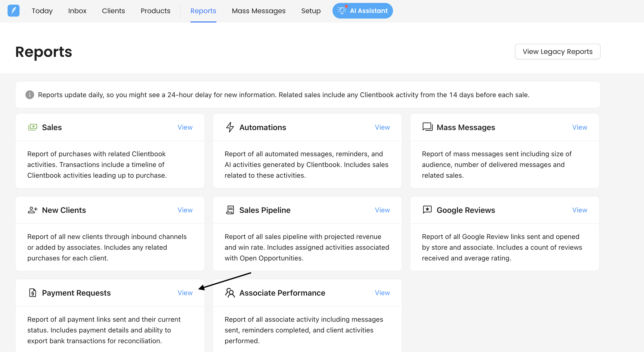644x352 pixels.
Task: View the Associate Performance report
Action: coord(382,292)
